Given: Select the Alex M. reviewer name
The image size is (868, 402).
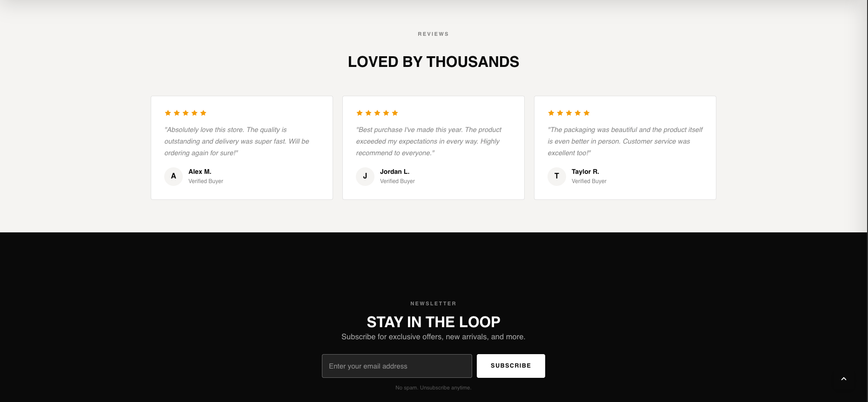Looking at the screenshot, I should click(200, 171).
